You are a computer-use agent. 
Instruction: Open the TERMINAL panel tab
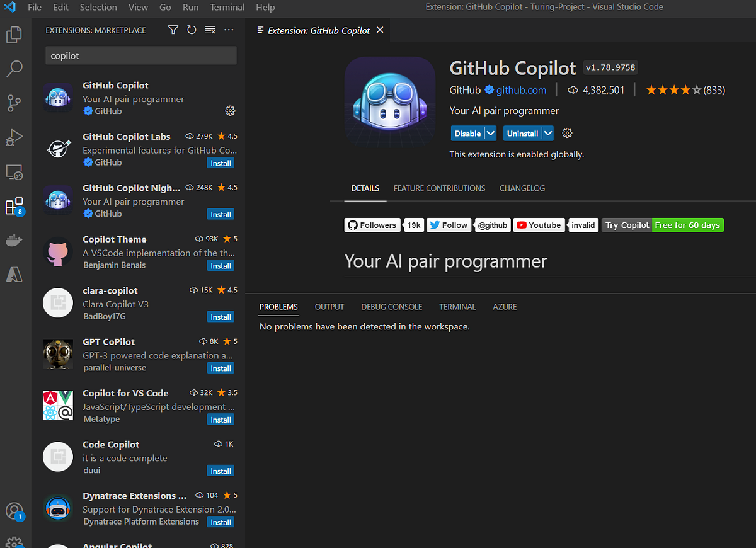(x=457, y=307)
